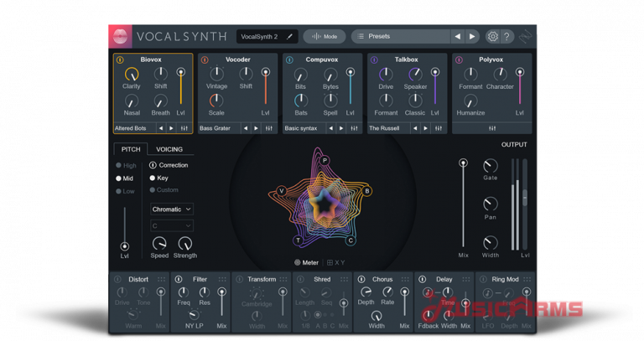Click the output Mix slider handle

click(x=462, y=162)
